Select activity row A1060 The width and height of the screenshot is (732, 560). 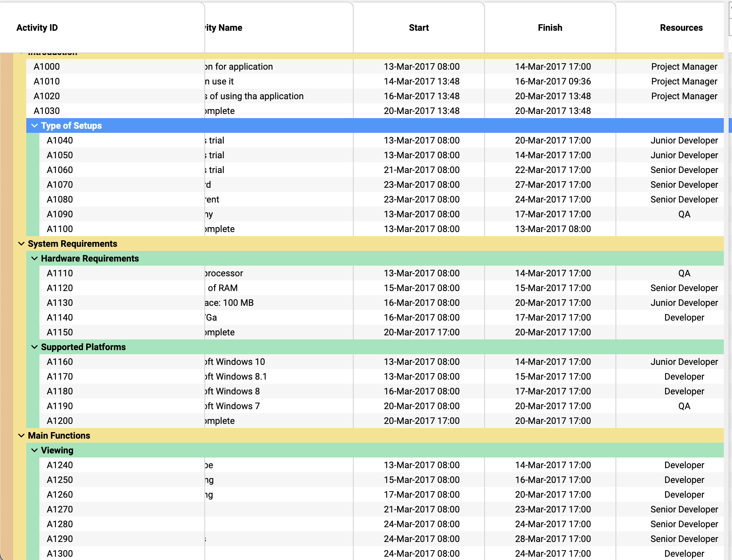click(x=60, y=170)
